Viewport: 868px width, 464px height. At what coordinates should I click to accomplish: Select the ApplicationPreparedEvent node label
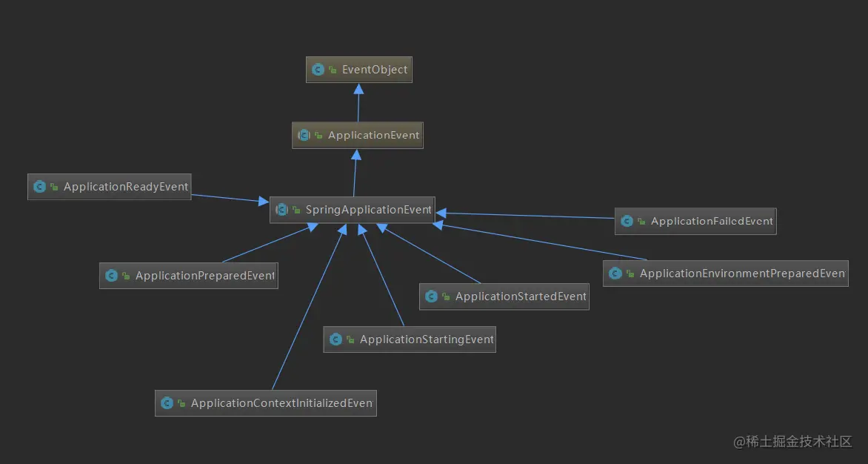click(x=205, y=275)
